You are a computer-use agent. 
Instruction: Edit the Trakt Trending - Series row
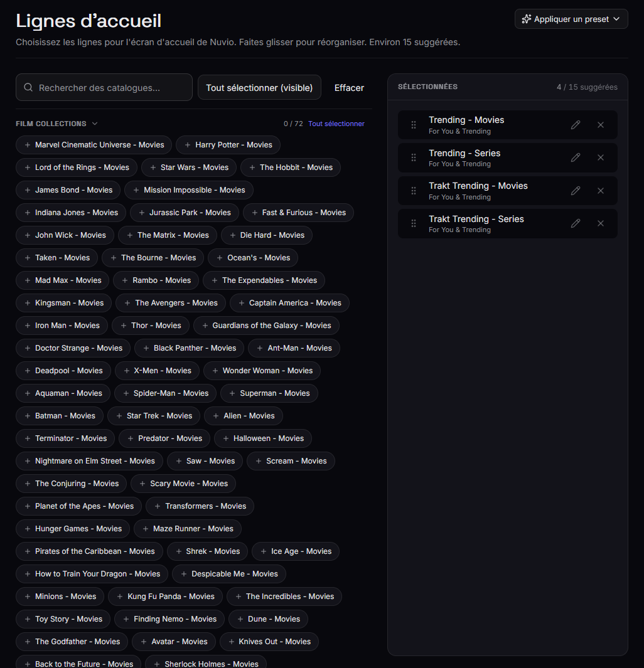[x=576, y=223]
